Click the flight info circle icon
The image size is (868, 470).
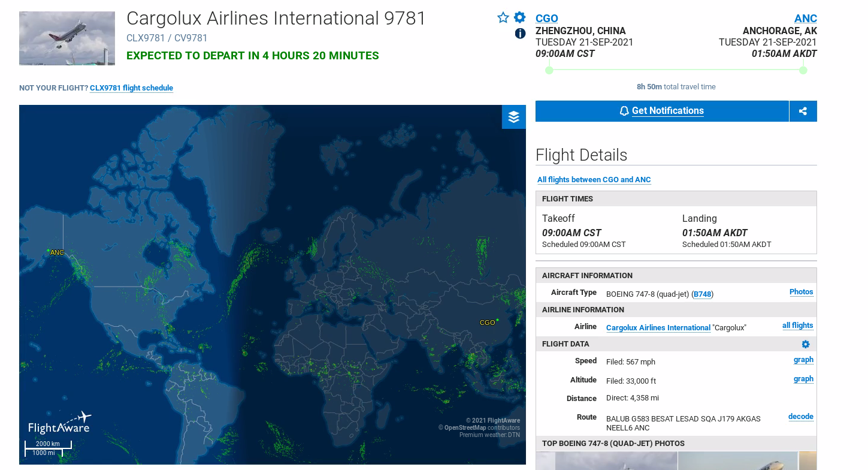[520, 34]
